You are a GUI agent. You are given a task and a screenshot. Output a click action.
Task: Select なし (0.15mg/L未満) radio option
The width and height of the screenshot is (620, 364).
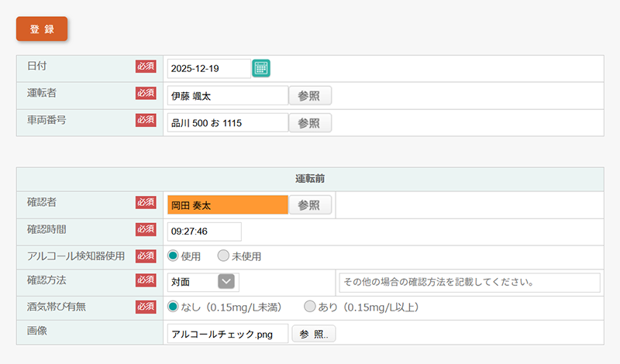(174, 307)
